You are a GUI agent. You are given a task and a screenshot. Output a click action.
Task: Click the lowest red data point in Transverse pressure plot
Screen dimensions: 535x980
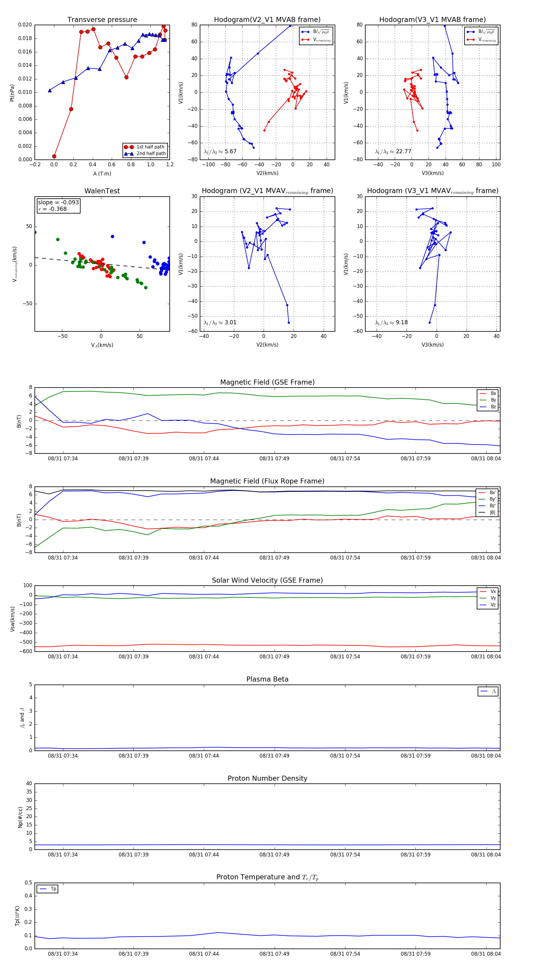(x=54, y=157)
